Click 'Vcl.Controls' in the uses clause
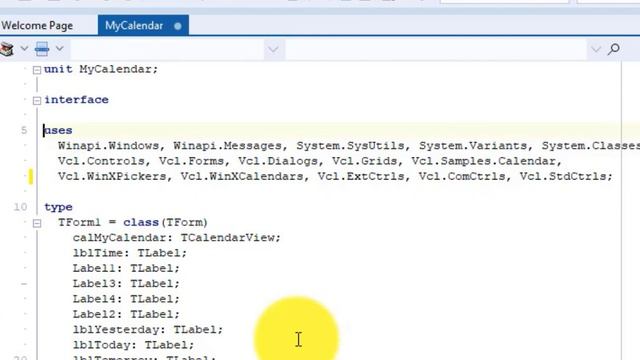 coord(101,161)
